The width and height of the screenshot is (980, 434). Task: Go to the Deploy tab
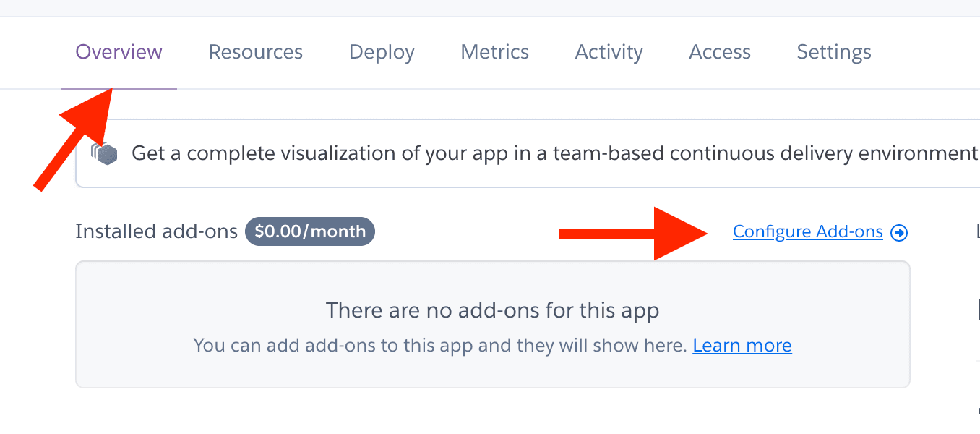coord(382,52)
